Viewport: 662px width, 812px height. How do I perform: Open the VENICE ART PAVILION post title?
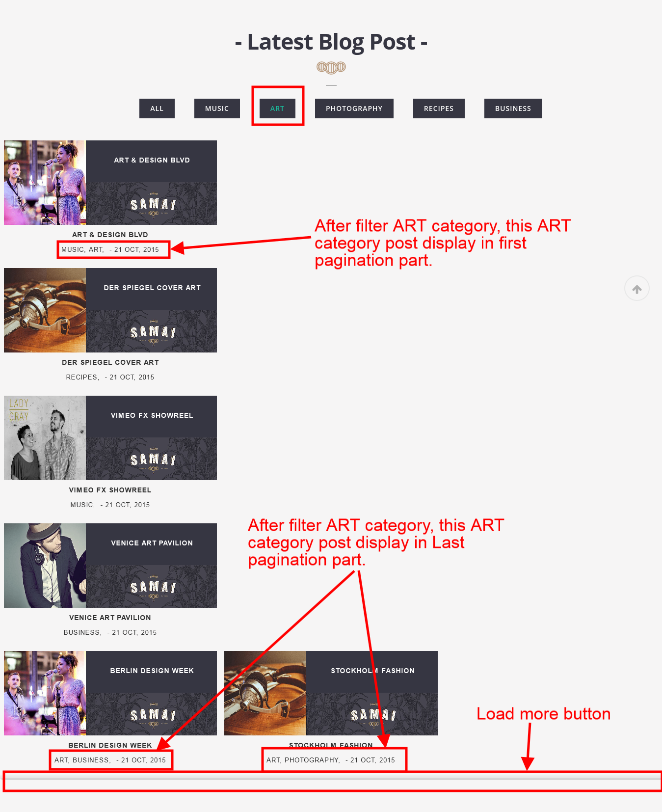110,618
